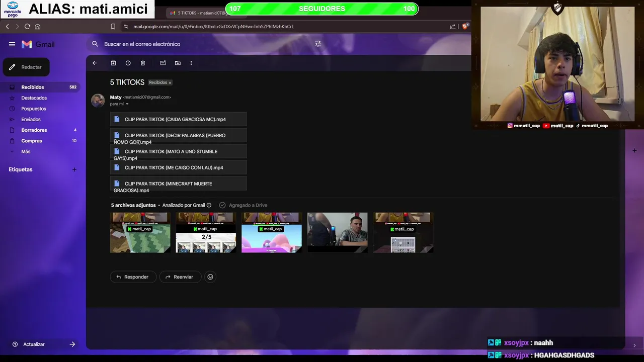The height and width of the screenshot is (362, 644).
Task: Delete this email with trash icon
Action: point(143,63)
